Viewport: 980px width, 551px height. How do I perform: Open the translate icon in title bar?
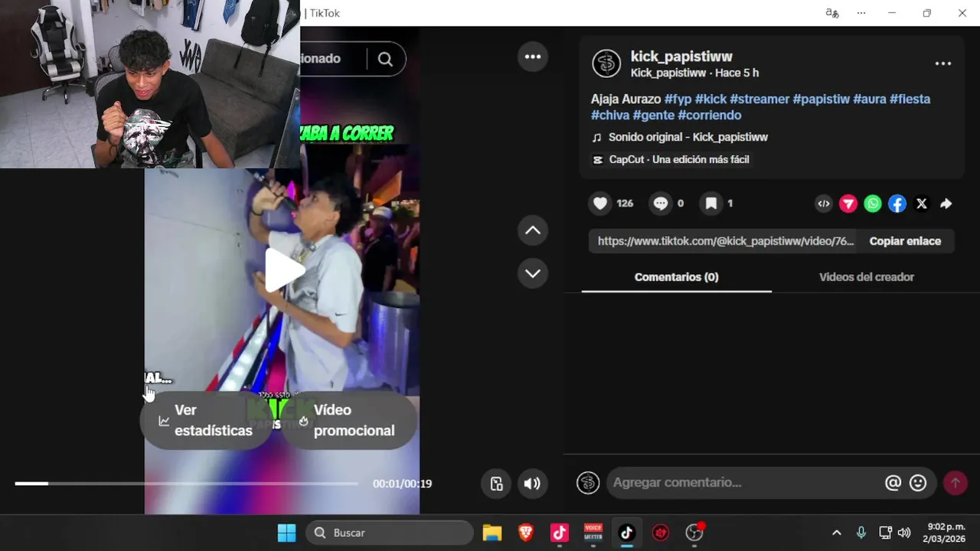832,13
